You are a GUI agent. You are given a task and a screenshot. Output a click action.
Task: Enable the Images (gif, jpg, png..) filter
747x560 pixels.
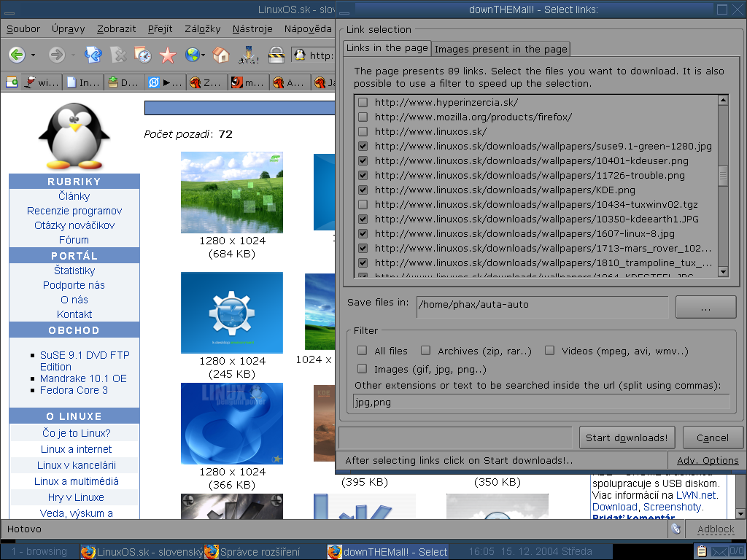coord(363,369)
